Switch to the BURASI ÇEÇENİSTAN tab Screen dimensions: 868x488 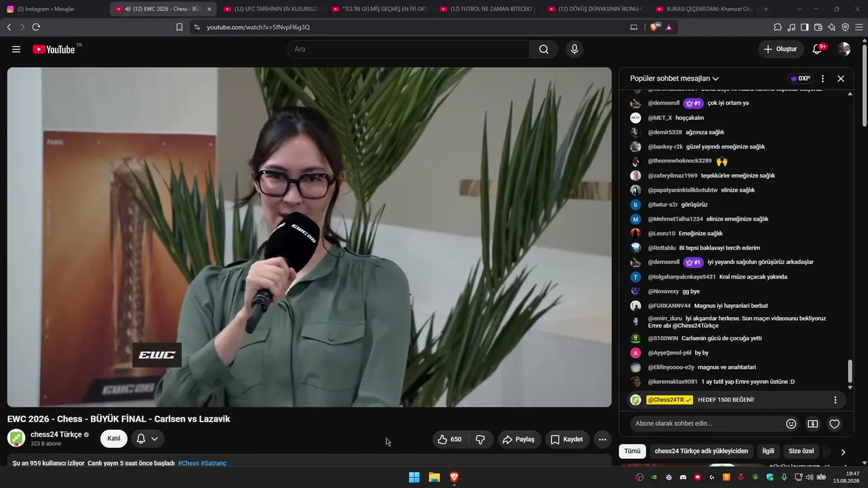pyautogui.click(x=705, y=9)
